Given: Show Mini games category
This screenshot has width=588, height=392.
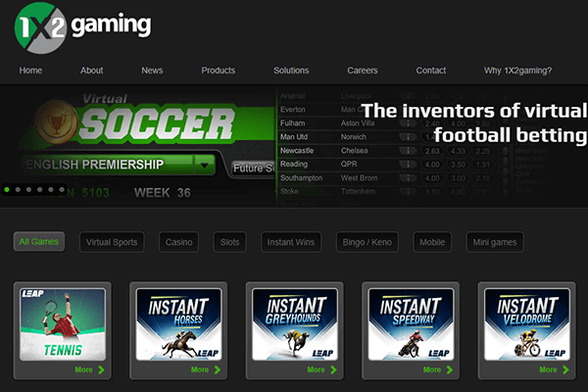Looking at the screenshot, I should pos(495,242).
